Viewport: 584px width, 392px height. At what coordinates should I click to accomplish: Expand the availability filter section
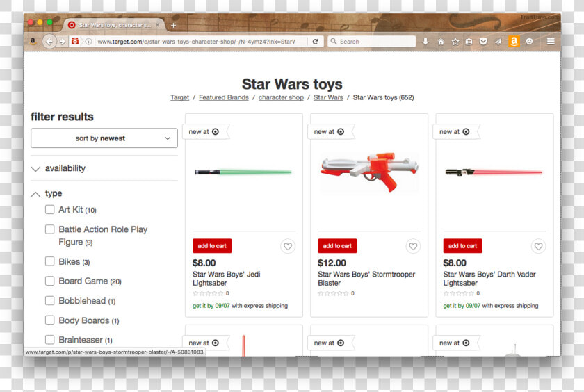[58, 168]
